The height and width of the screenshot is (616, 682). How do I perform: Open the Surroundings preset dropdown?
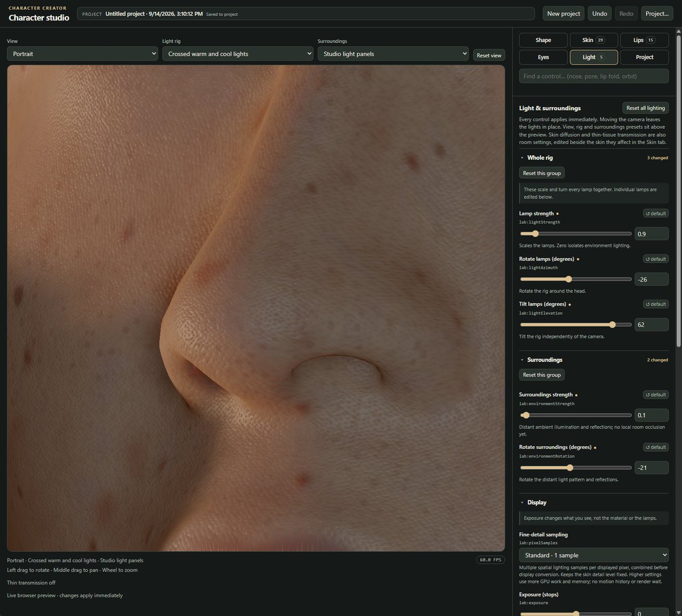click(393, 54)
